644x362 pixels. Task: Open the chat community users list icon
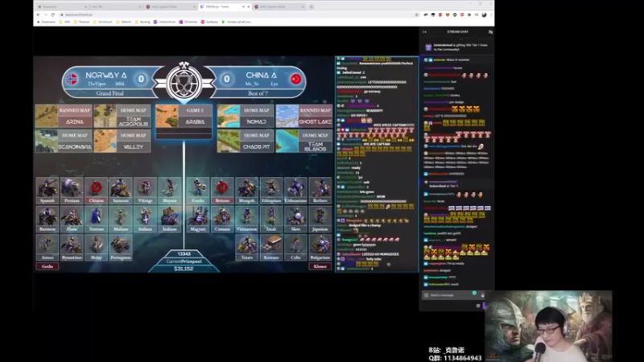pos(490,31)
